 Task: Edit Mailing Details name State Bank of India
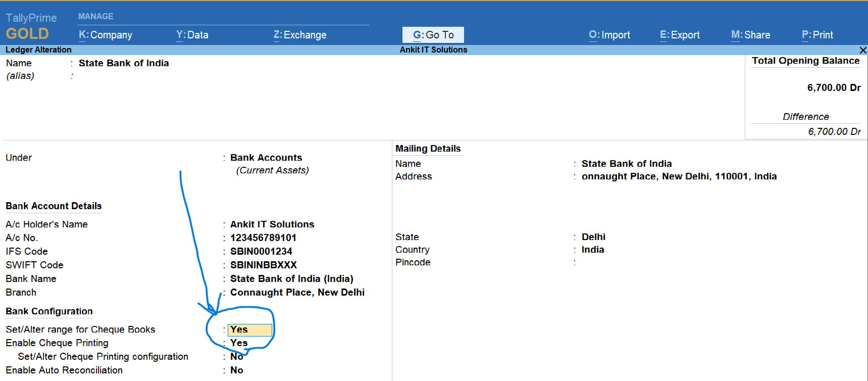(627, 164)
